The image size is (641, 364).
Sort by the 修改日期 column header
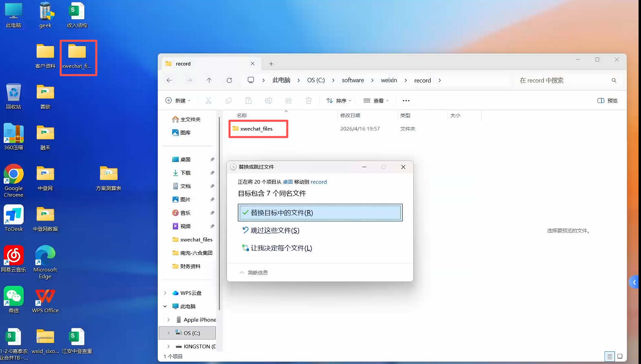tap(350, 116)
